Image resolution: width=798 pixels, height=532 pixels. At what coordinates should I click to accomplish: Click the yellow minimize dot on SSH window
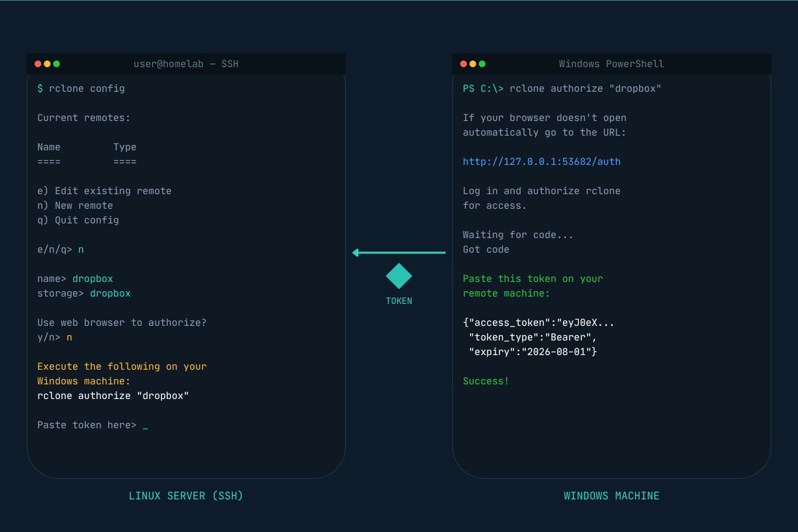pyautogui.click(x=47, y=64)
